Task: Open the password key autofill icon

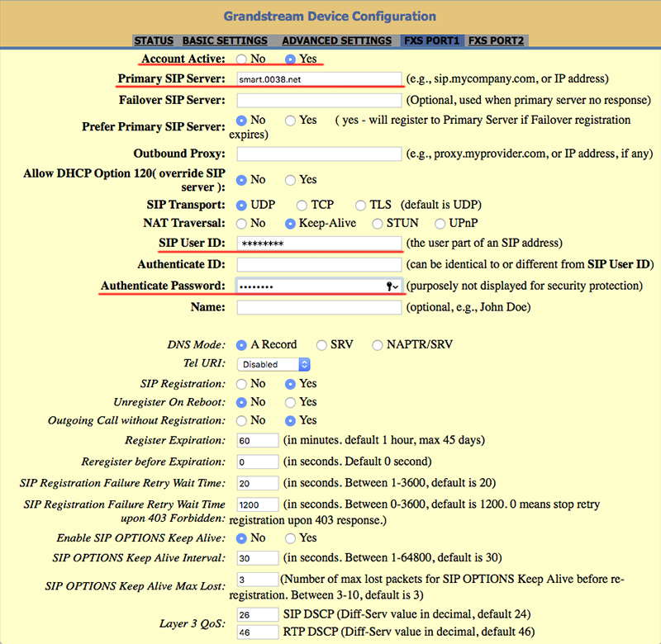Action: (x=392, y=286)
